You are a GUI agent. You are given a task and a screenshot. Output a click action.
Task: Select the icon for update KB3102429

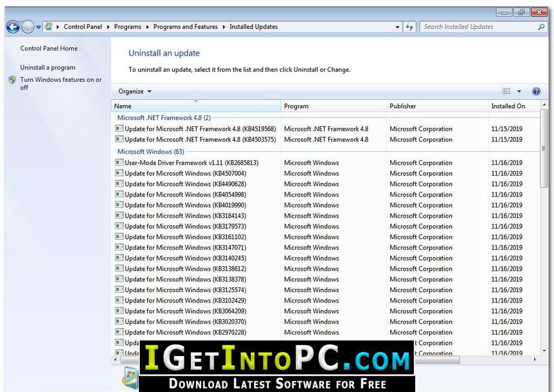pyautogui.click(x=120, y=300)
